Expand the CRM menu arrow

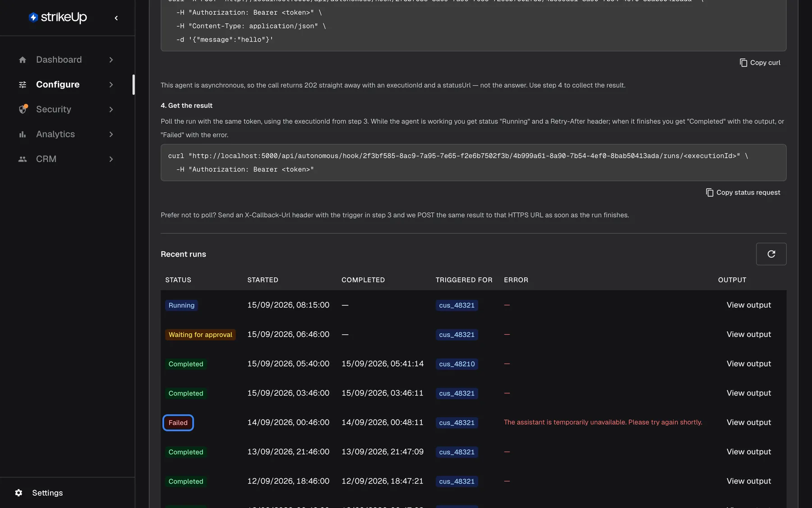pos(111,159)
